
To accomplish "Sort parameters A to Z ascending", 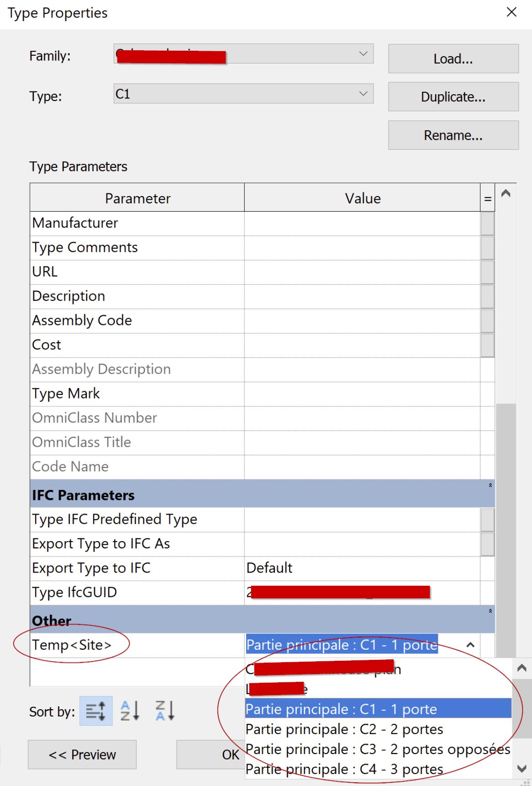I will pos(130,711).
